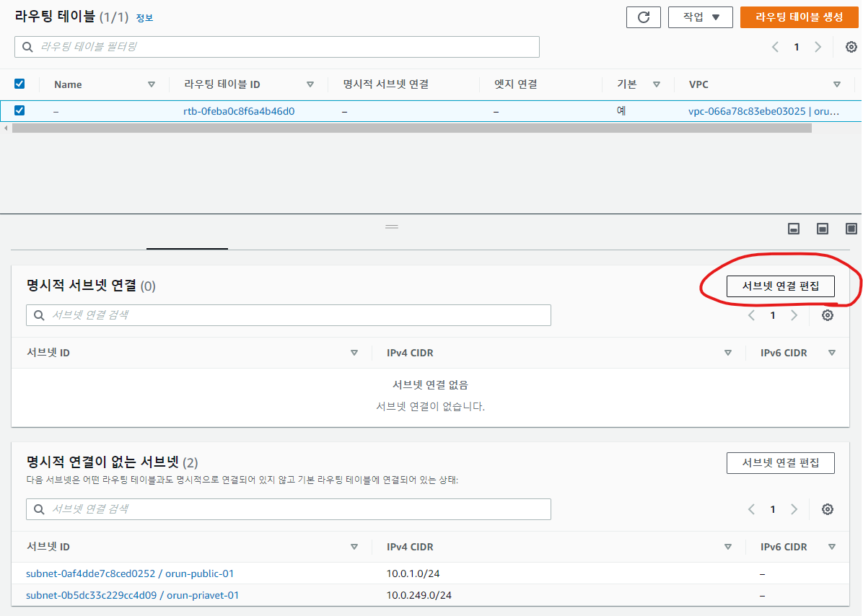Focus explicit associations 서브넷 연결 검색 field
863x616 pixels.
[x=289, y=315]
